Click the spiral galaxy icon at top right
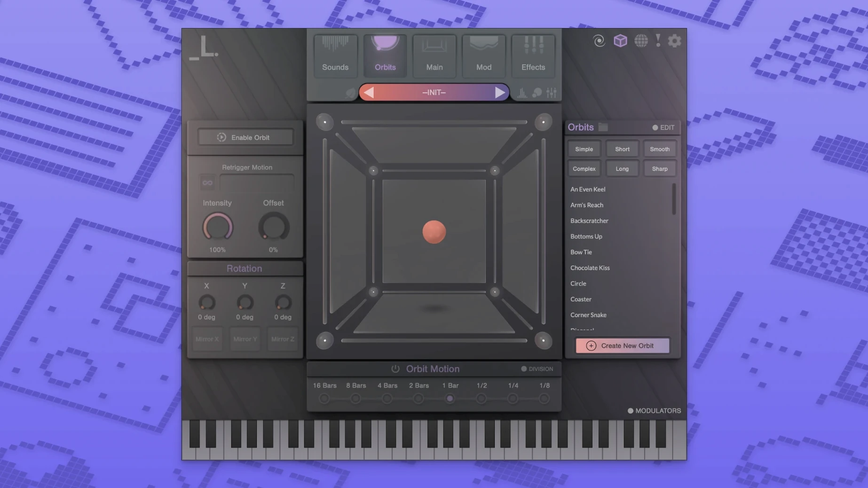Image resolution: width=868 pixels, height=488 pixels. (599, 41)
